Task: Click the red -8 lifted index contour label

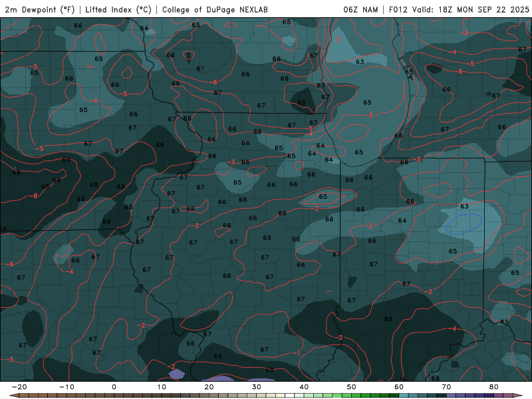Action: point(33,196)
